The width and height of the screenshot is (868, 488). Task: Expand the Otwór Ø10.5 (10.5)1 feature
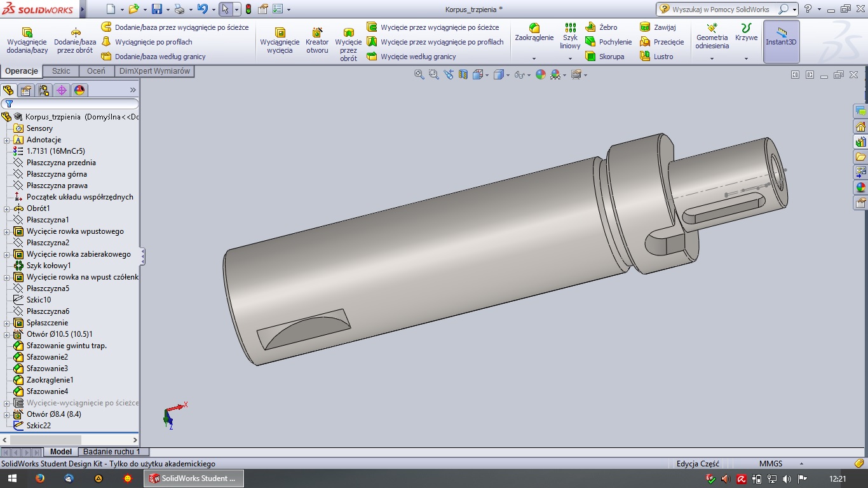pyautogui.click(x=6, y=334)
